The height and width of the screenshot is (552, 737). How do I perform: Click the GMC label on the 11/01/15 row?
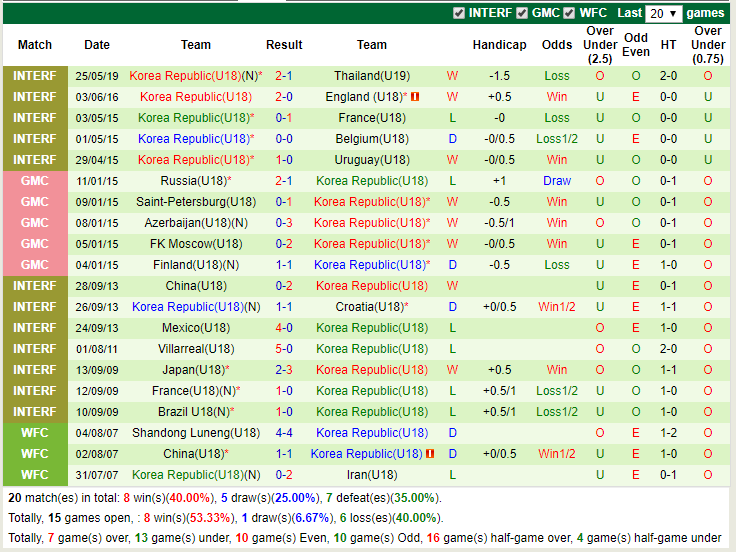[x=35, y=181]
